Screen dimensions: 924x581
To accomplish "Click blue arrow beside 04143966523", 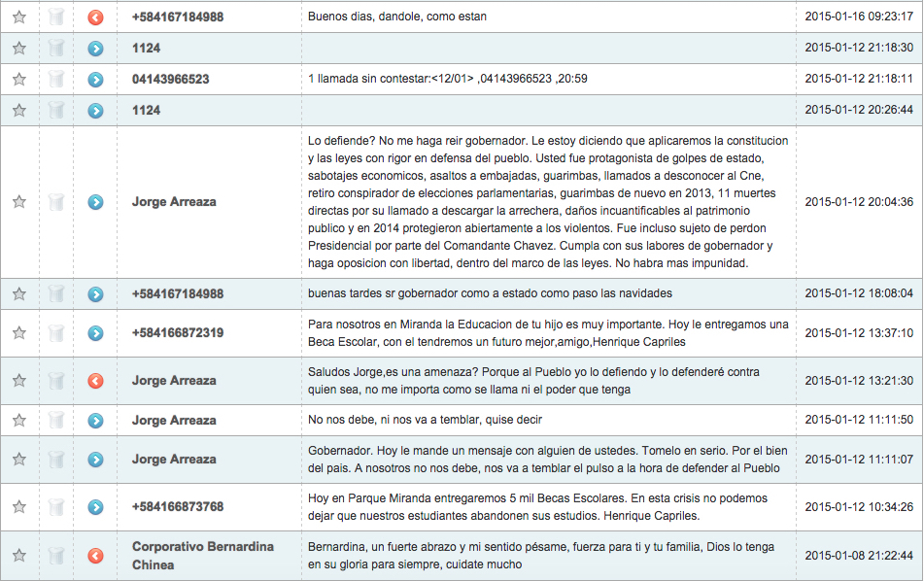I will coord(95,80).
